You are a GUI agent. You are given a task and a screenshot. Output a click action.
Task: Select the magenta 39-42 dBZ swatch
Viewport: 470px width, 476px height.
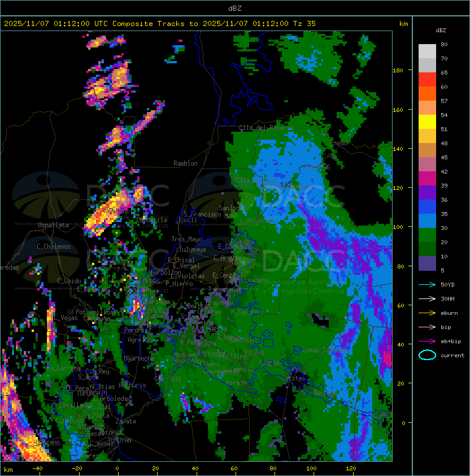[427, 179]
